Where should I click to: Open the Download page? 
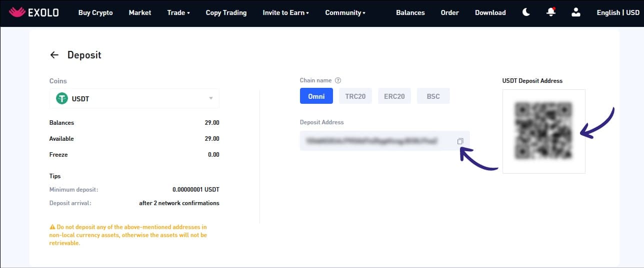click(490, 12)
